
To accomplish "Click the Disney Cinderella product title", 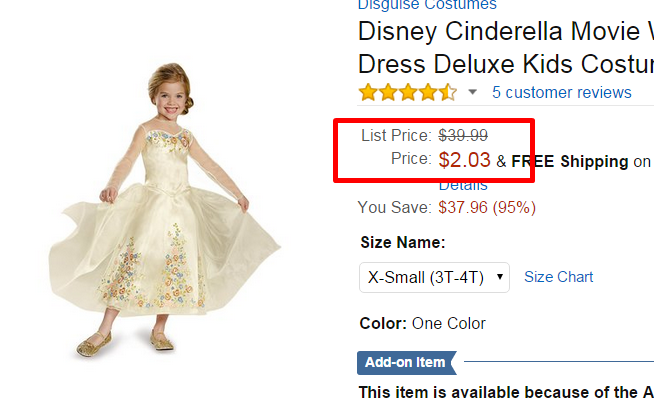I will (506, 48).
